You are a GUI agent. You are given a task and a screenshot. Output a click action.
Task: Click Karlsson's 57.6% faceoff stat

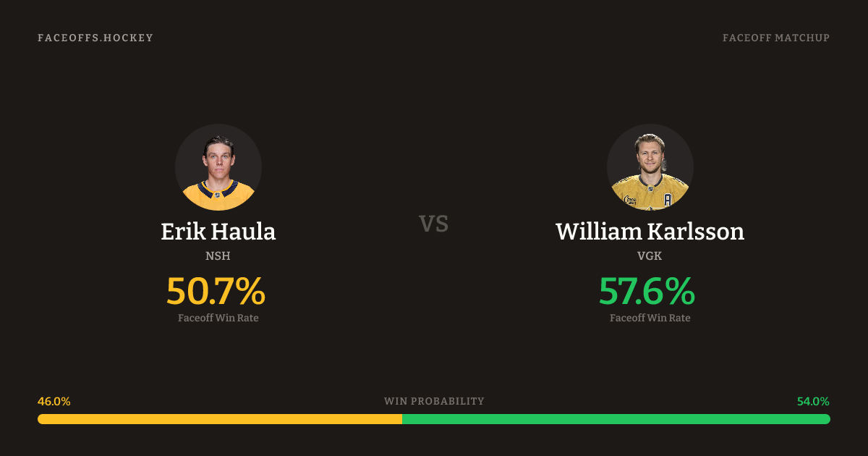647,291
